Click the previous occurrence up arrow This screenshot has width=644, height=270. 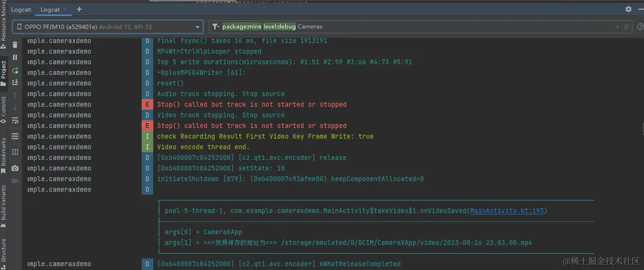click(x=15, y=95)
